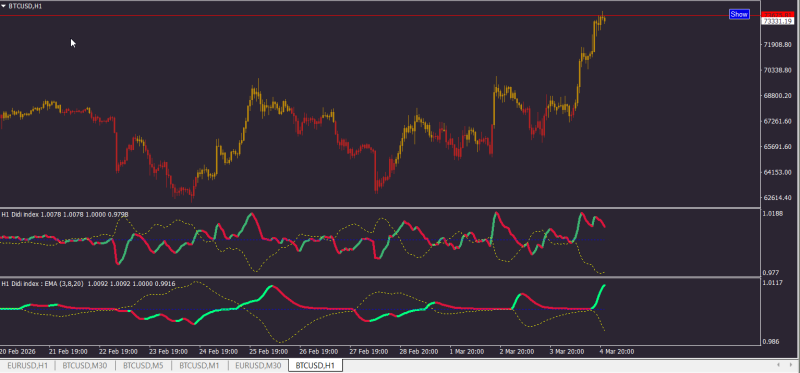Click the '28 Feb 20:00' time axis label

(x=418, y=352)
